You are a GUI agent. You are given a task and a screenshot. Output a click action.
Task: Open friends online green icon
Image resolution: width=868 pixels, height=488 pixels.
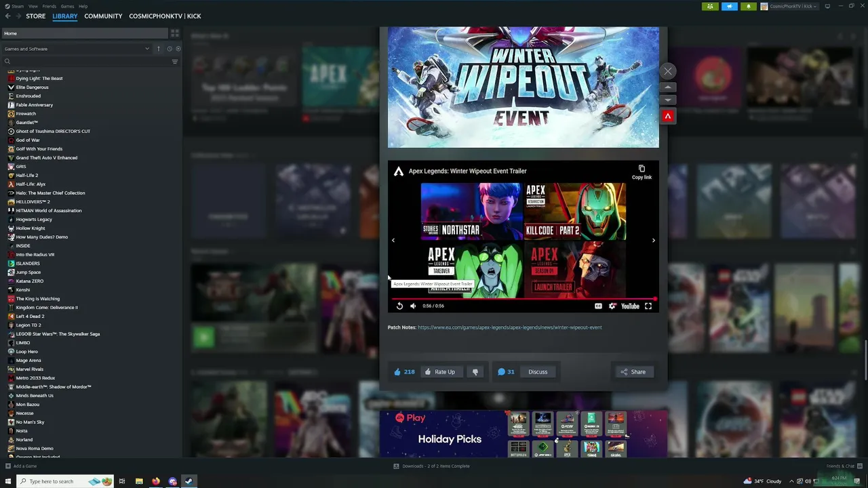(710, 6)
